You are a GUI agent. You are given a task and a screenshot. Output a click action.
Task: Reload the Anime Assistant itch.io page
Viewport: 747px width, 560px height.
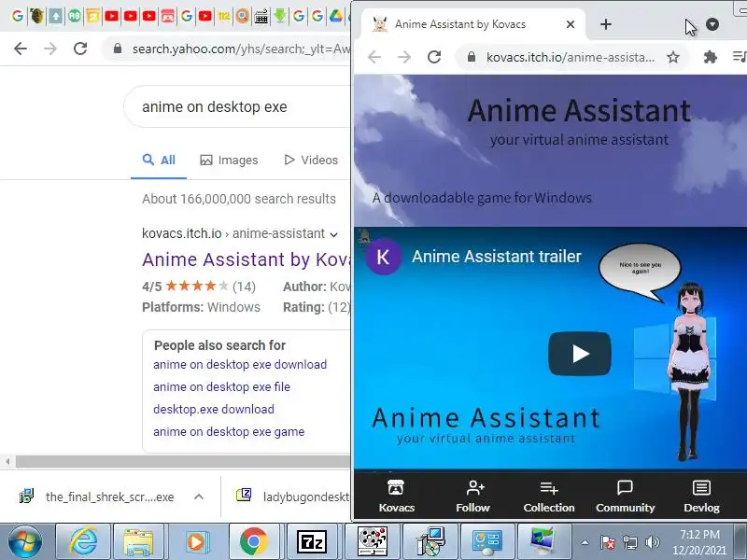434,57
